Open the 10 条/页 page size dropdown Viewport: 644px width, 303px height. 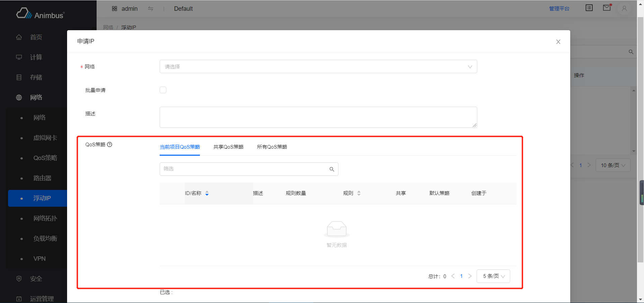coord(613,165)
